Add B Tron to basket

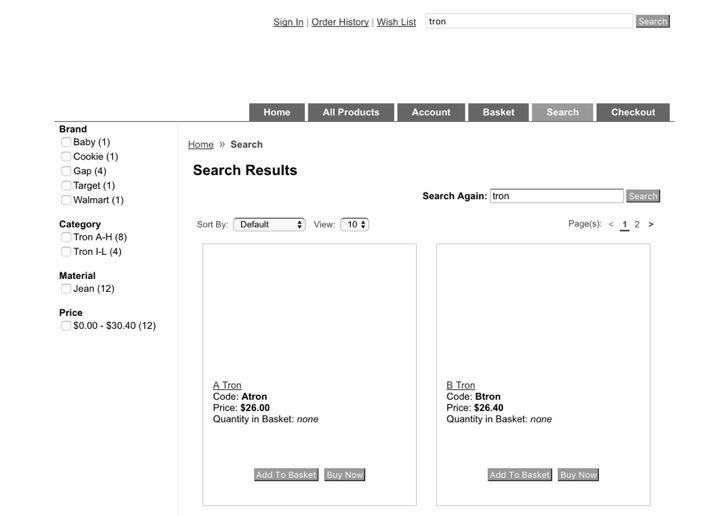pyautogui.click(x=520, y=475)
